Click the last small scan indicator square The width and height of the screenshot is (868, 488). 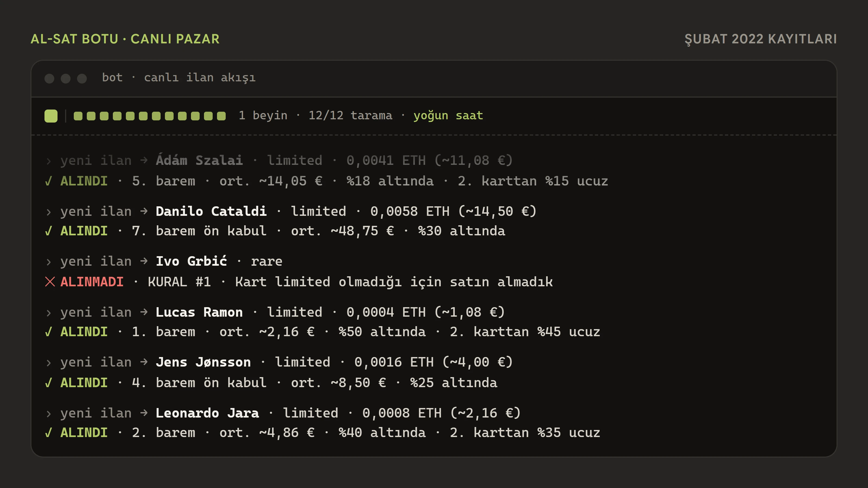pos(221,116)
